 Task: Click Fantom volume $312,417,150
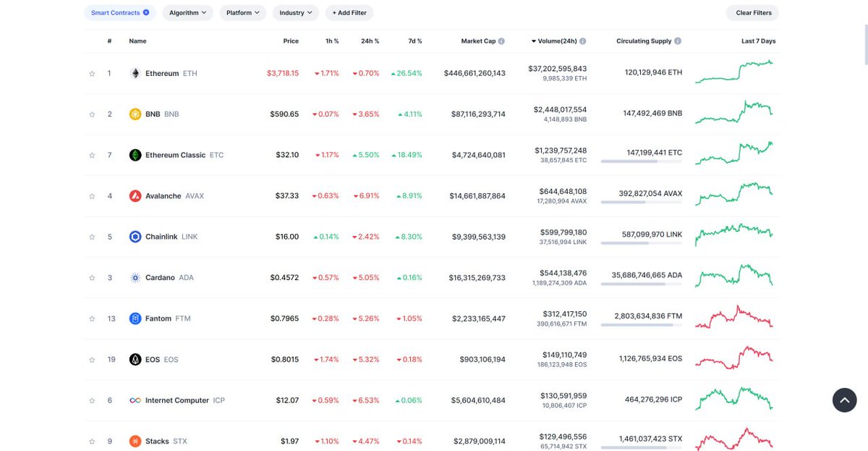[x=565, y=314]
